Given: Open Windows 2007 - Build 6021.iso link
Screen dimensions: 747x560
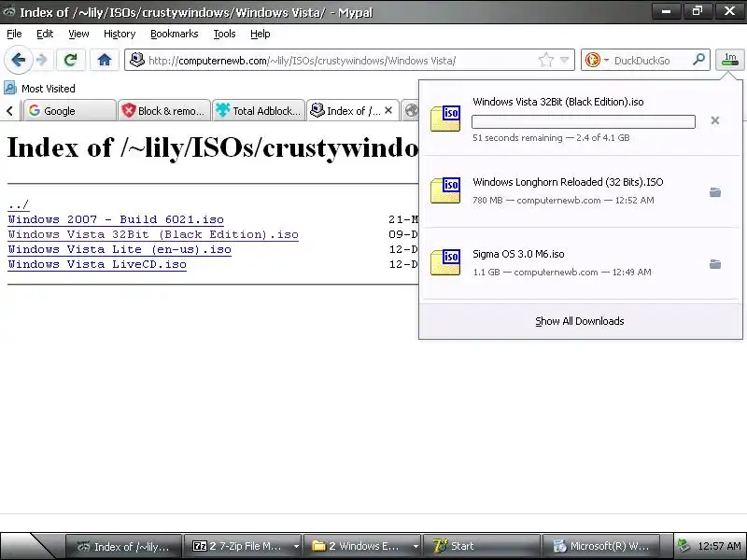Looking at the screenshot, I should pyautogui.click(x=116, y=219).
